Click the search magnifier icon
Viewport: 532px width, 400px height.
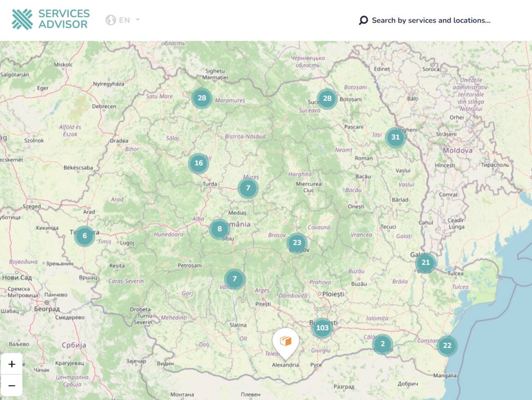pos(364,20)
